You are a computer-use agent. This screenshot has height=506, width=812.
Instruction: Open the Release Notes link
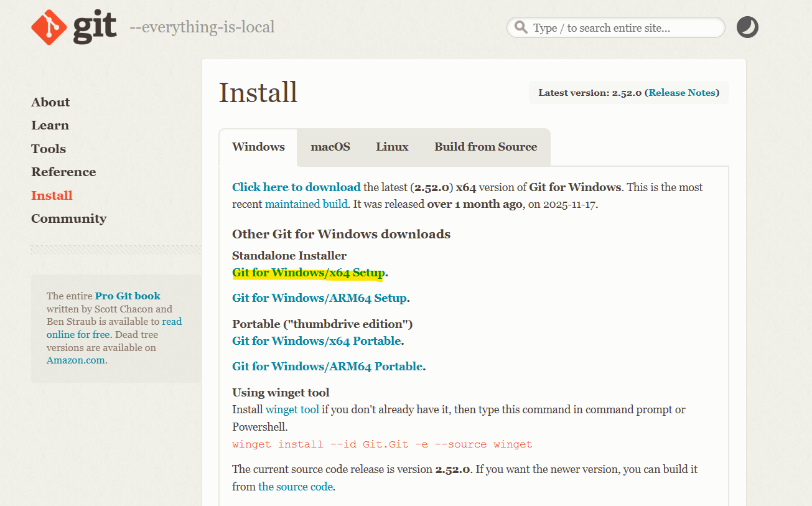click(682, 93)
